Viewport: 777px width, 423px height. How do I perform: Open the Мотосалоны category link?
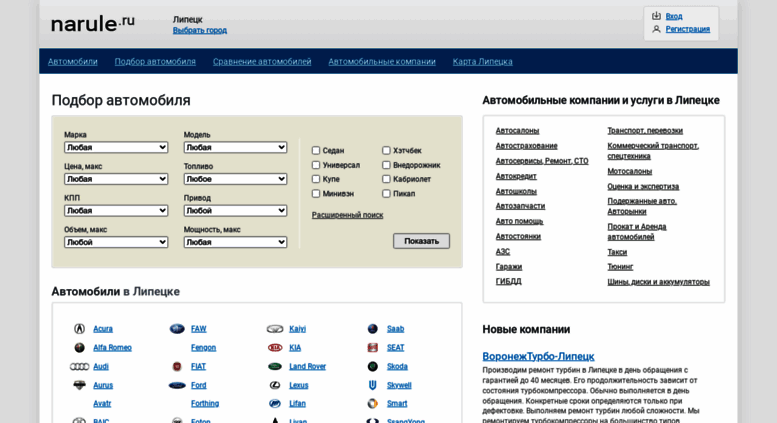630,171
